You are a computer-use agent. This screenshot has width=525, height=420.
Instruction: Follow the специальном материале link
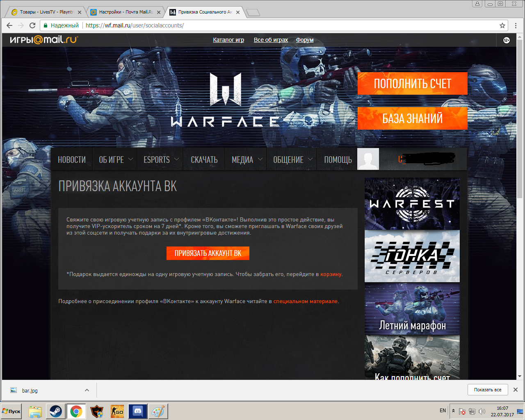click(x=306, y=301)
